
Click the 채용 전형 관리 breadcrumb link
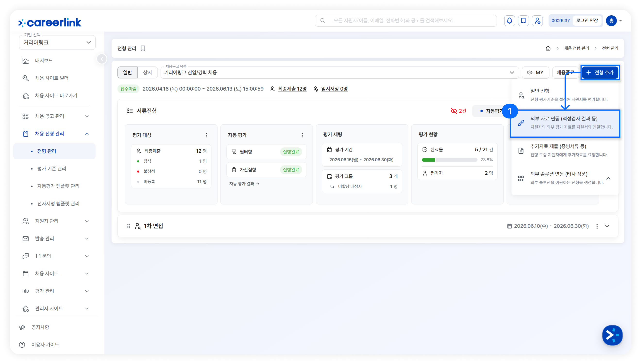click(x=576, y=48)
